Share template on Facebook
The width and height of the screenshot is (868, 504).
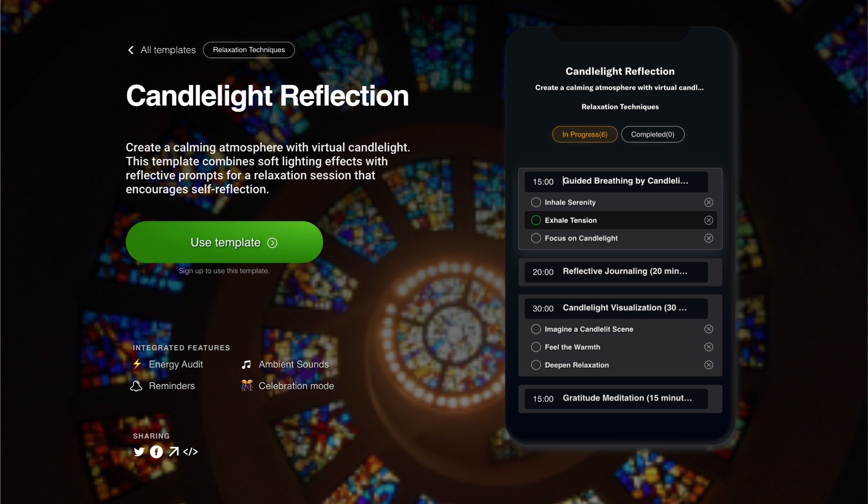156,452
